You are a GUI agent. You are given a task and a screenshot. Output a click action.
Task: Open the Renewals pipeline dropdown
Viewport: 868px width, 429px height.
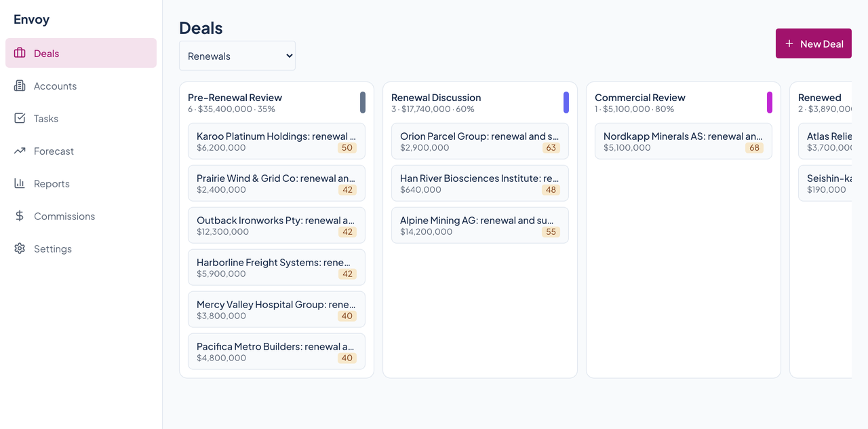(237, 56)
